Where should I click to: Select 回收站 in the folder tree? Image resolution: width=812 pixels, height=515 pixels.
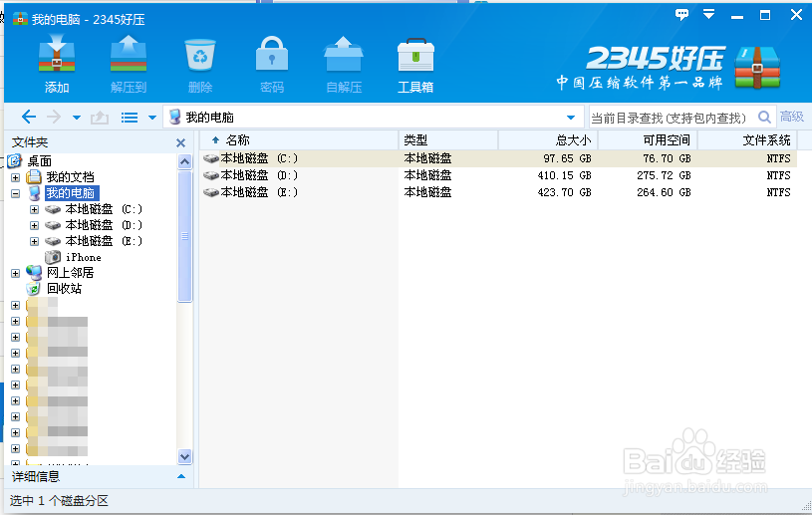[64, 289]
